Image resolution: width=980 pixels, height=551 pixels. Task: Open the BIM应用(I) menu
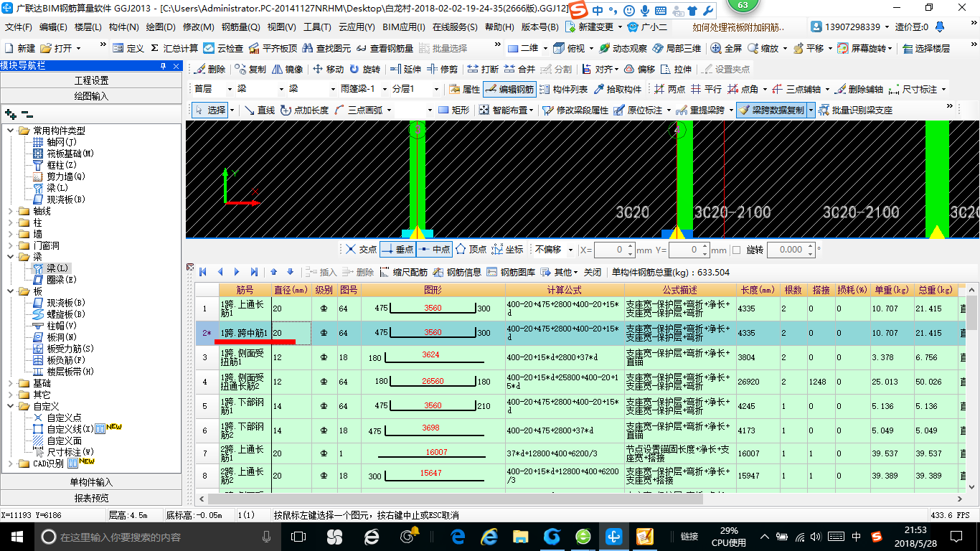click(x=404, y=27)
